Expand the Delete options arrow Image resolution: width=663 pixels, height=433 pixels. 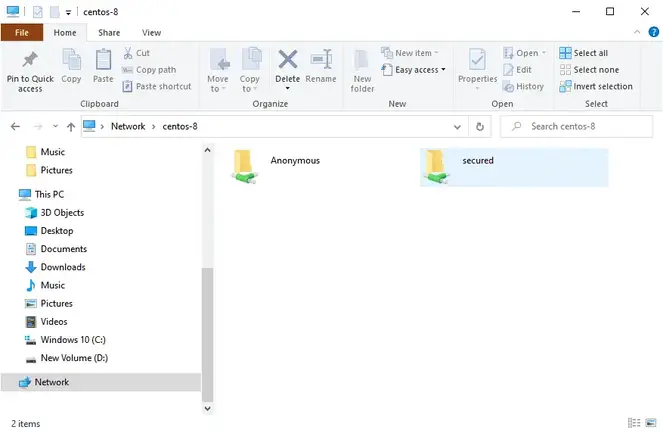coord(288,88)
